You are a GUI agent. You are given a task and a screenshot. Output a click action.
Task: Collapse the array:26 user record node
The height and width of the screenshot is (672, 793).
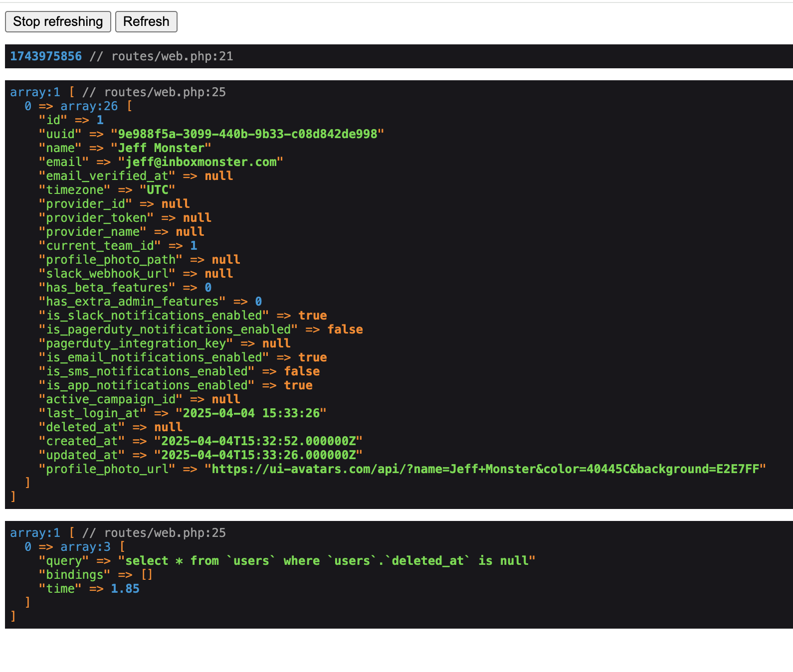coord(89,106)
